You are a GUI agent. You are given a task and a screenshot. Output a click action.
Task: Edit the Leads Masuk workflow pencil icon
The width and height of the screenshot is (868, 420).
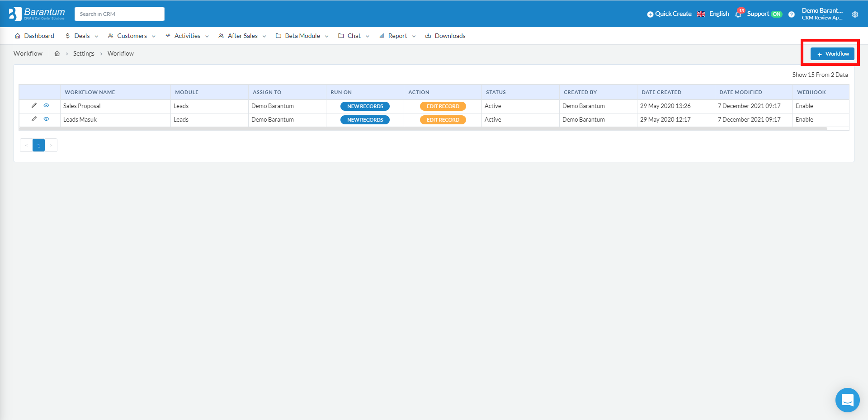tap(34, 119)
